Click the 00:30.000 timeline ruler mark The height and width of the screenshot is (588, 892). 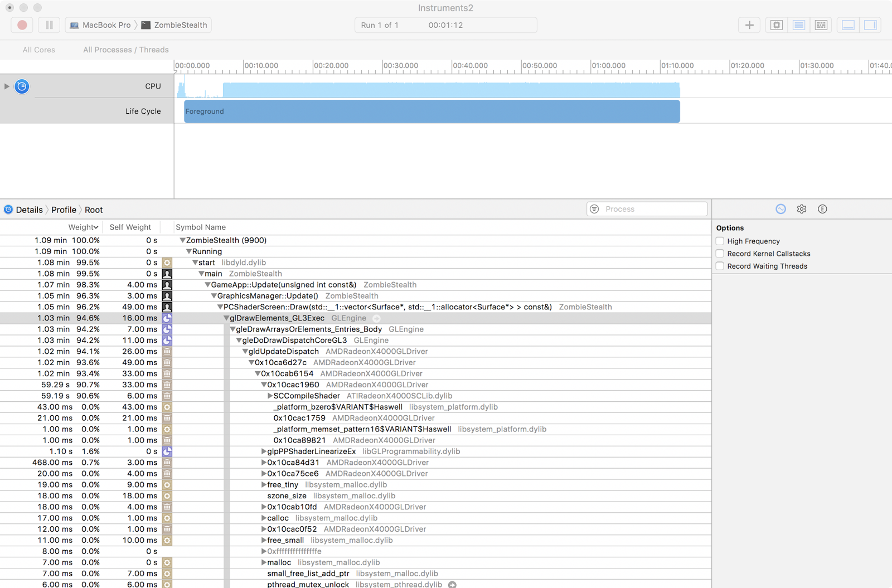(x=400, y=65)
